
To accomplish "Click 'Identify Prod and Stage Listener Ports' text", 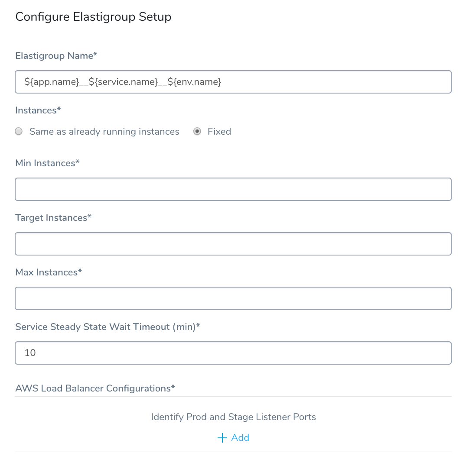I will (233, 417).
